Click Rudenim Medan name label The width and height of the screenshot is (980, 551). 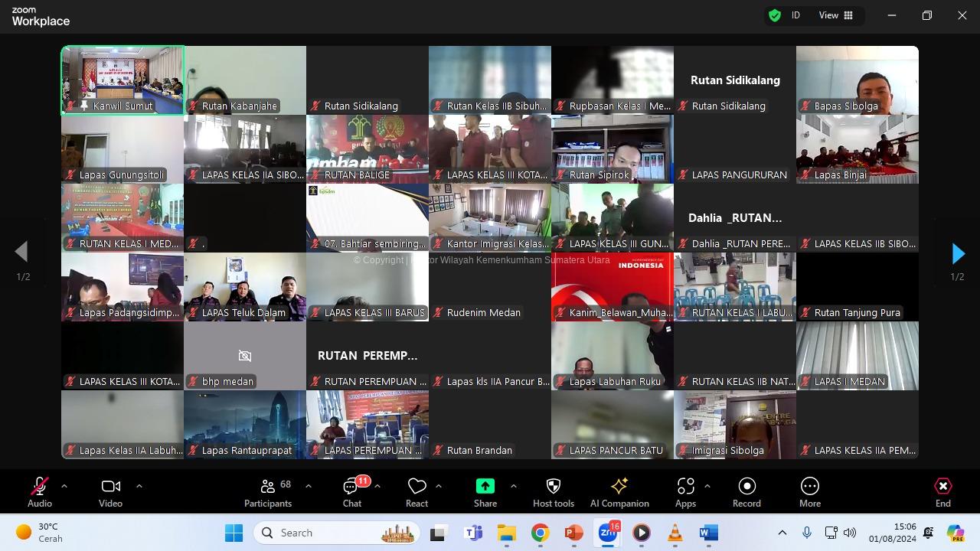click(x=484, y=312)
